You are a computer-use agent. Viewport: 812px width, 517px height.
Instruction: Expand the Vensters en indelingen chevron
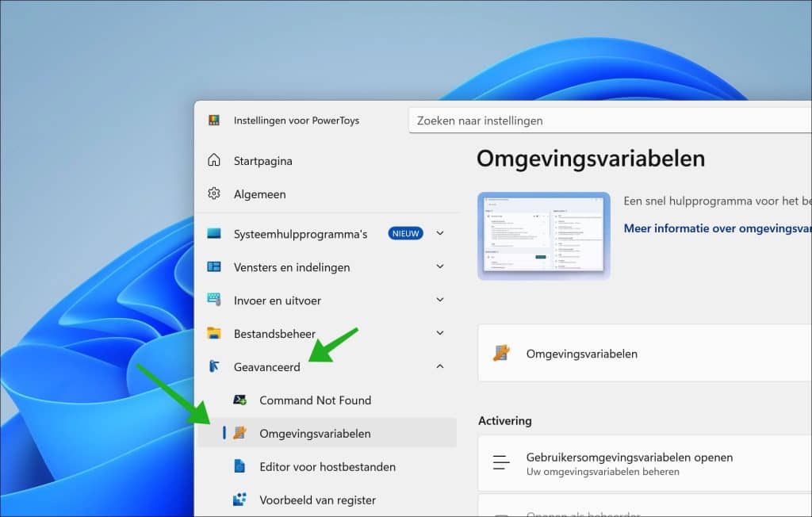[x=440, y=266]
